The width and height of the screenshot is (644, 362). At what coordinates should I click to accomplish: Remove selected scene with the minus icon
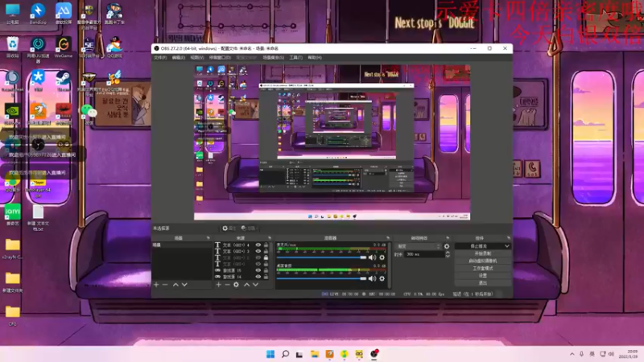165,285
